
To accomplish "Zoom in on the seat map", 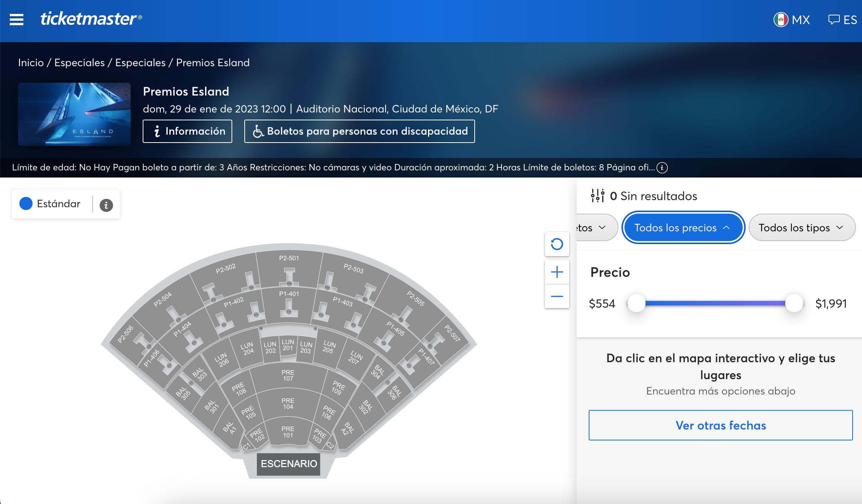I will point(557,272).
